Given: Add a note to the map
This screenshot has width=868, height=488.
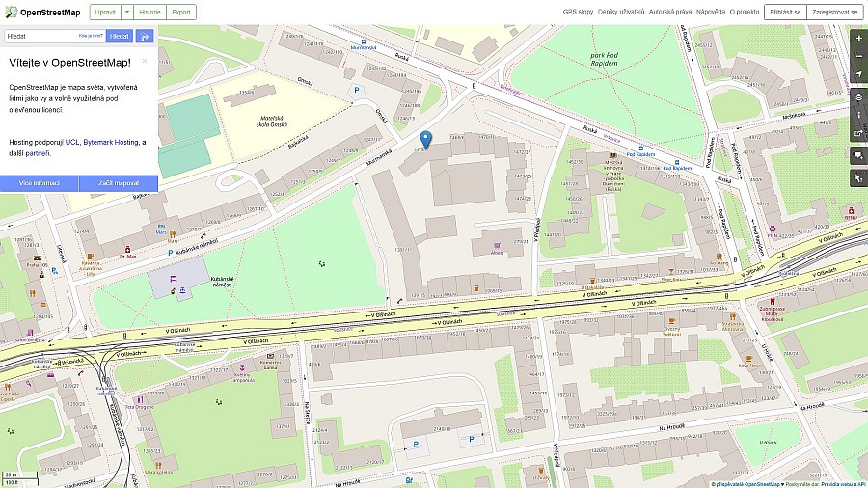Looking at the screenshot, I should (858, 155).
